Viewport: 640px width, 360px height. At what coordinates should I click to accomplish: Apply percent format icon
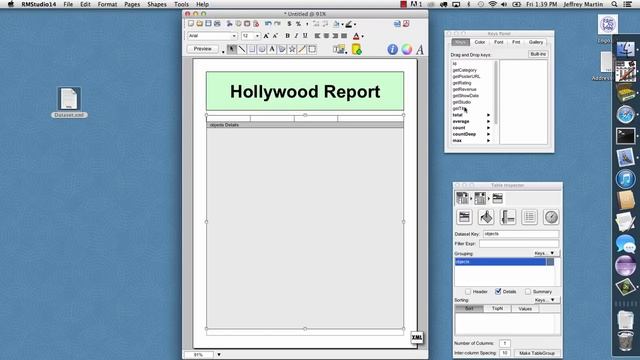click(298, 24)
